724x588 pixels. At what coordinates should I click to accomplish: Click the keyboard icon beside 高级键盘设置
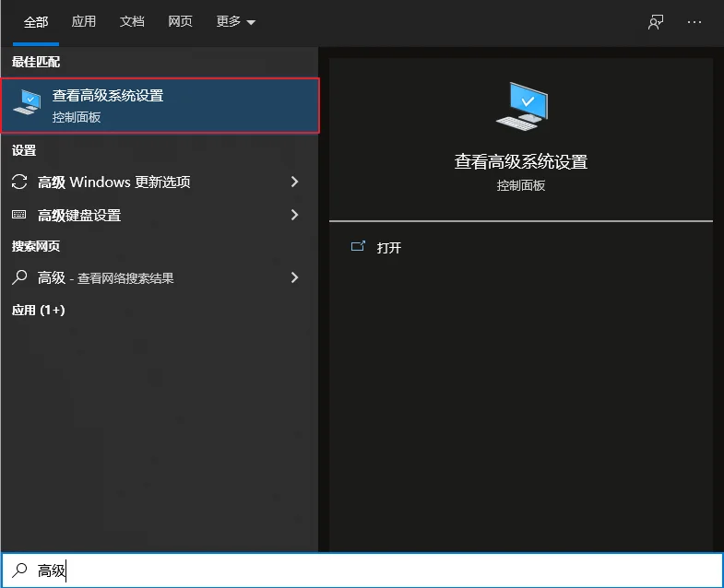point(19,214)
